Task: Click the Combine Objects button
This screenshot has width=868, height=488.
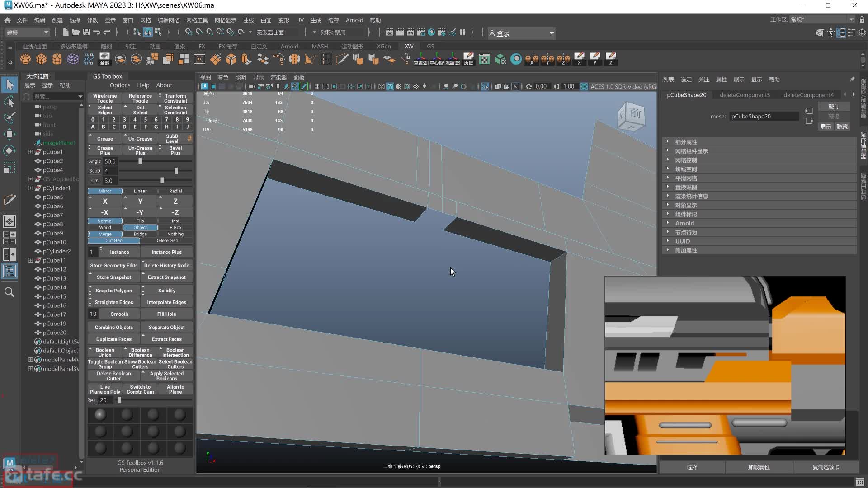Action: pos(114,328)
